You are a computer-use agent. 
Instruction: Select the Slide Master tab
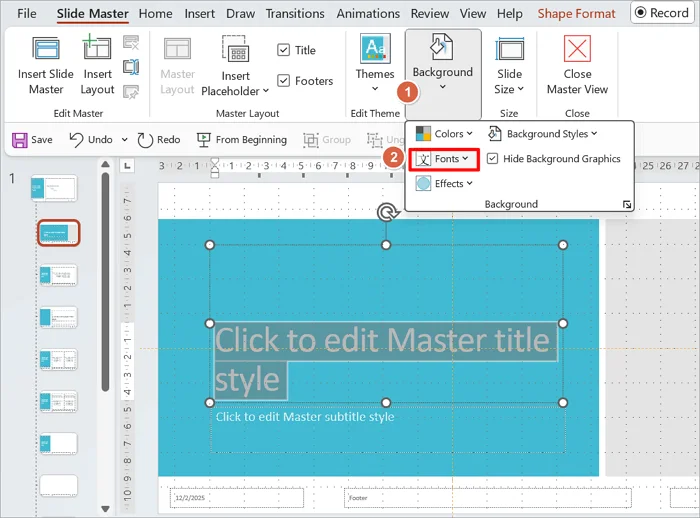point(92,13)
